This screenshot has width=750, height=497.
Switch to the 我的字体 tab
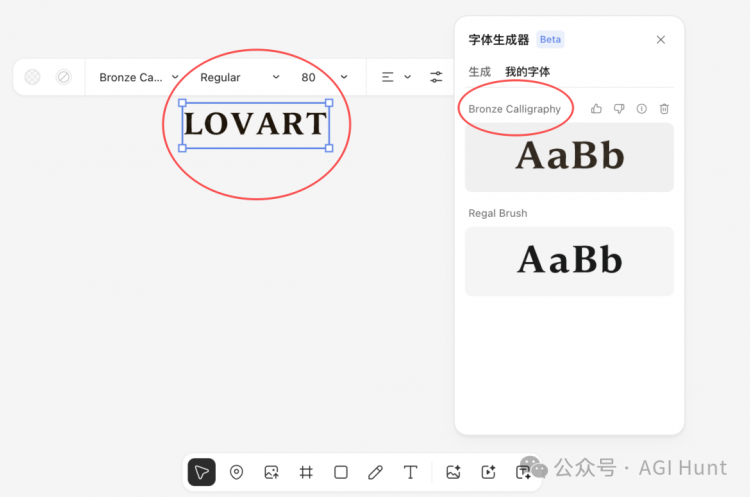click(528, 72)
